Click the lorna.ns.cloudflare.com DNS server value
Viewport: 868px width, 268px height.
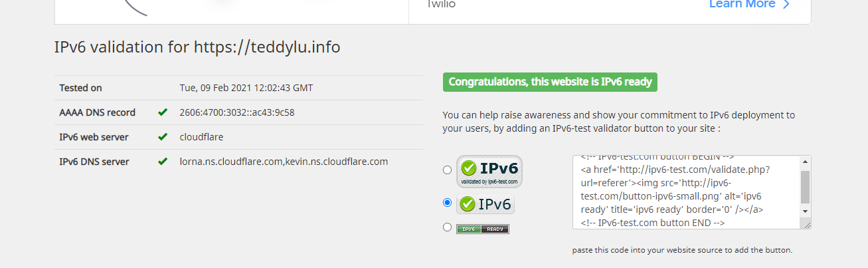[231, 162]
